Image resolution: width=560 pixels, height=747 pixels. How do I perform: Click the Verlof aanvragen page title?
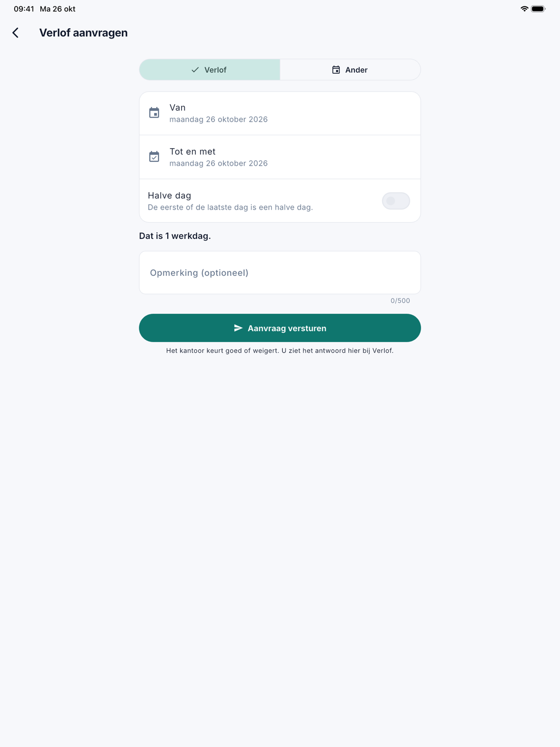[84, 33]
